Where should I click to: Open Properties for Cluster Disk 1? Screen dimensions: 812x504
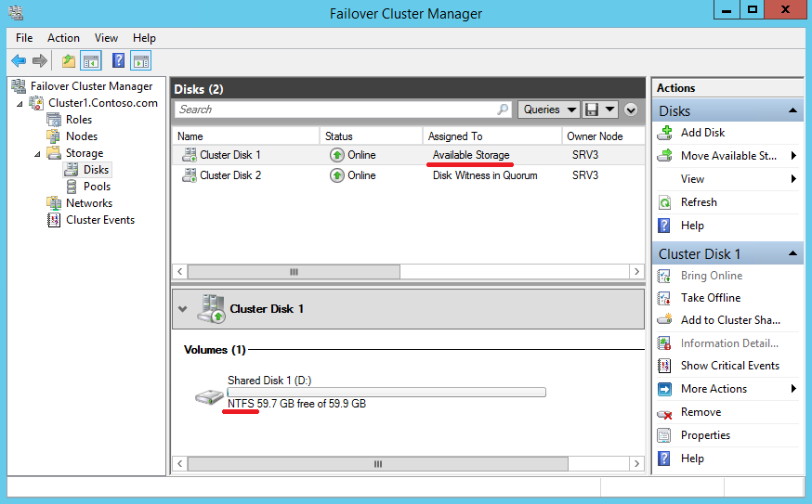click(x=705, y=435)
